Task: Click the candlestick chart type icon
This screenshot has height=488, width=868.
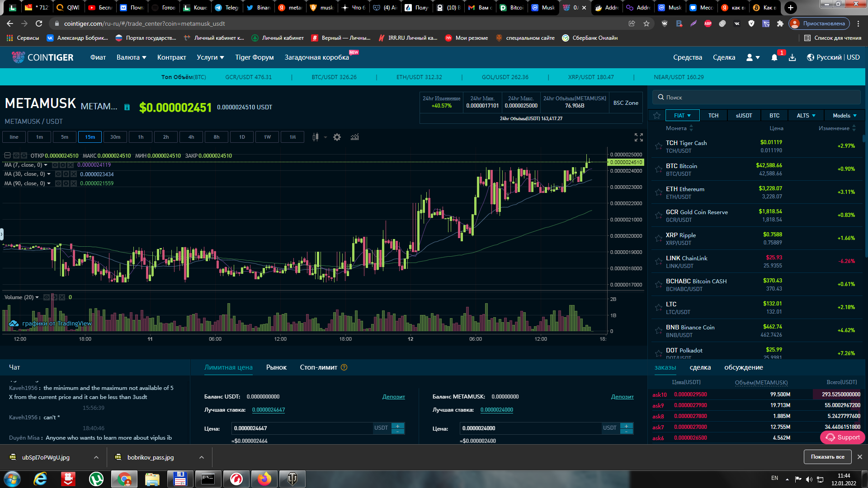Action: click(316, 137)
